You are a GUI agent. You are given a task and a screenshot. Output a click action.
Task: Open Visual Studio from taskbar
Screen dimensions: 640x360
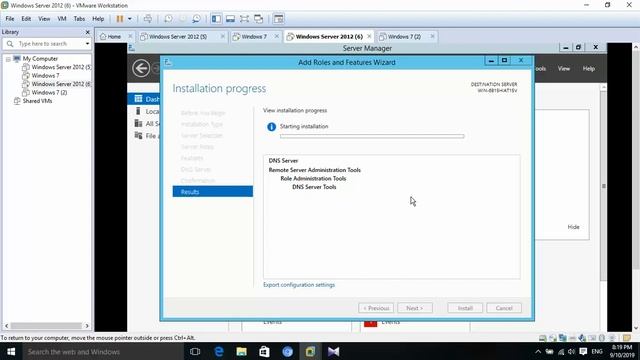[333, 351]
